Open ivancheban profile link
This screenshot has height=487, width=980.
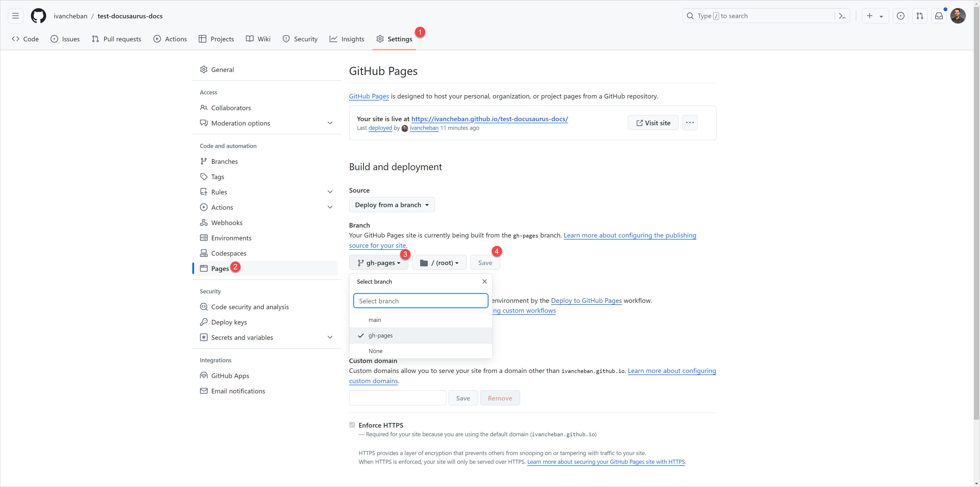(x=424, y=128)
